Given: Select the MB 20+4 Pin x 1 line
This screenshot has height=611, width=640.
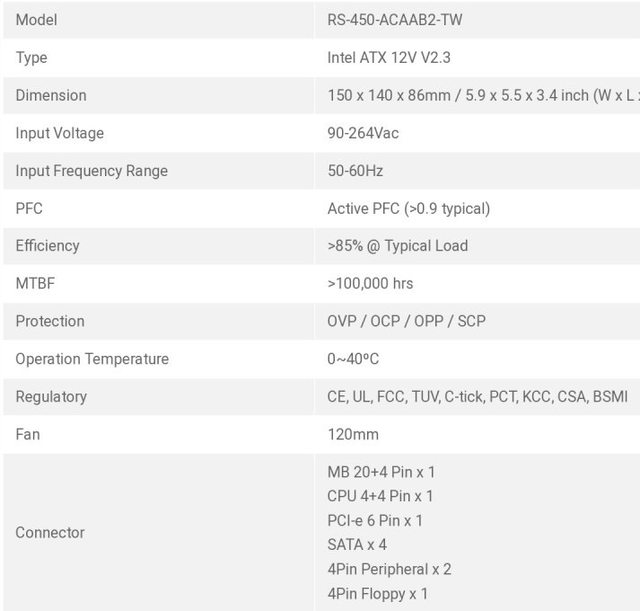Looking at the screenshot, I should tap(381, 472).
